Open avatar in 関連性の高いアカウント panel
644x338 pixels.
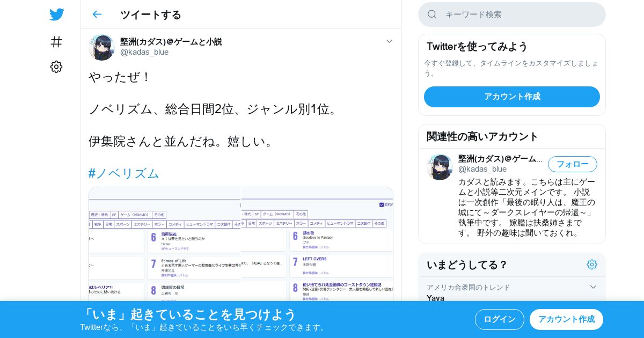440,167
